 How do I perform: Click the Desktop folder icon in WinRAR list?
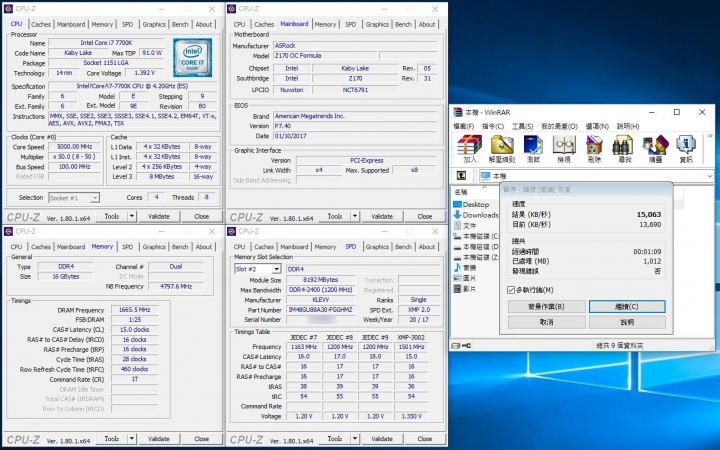[457, 204]
